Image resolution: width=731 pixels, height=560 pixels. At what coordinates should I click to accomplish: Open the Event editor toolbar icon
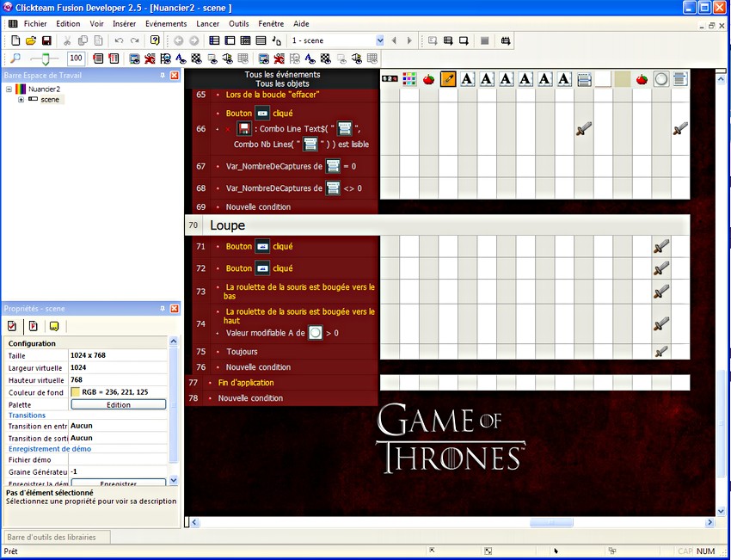245,40
